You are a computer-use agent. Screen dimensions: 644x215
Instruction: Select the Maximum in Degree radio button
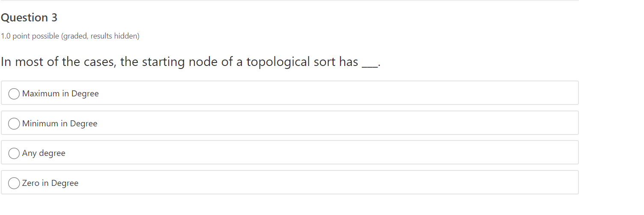pos(14,94)
